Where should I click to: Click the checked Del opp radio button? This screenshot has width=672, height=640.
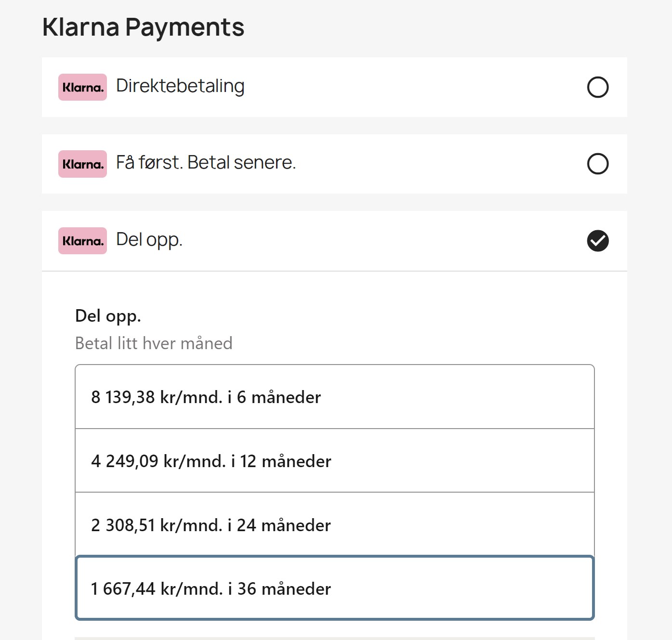click(598, 241)
